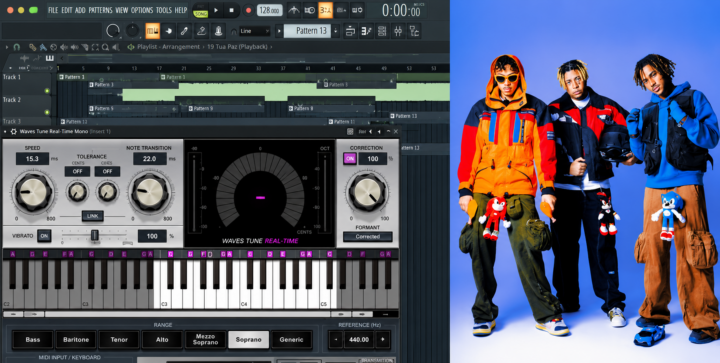The image size is (720, 363).
Task: Click the LINK tolerance button
Action: 92,216
